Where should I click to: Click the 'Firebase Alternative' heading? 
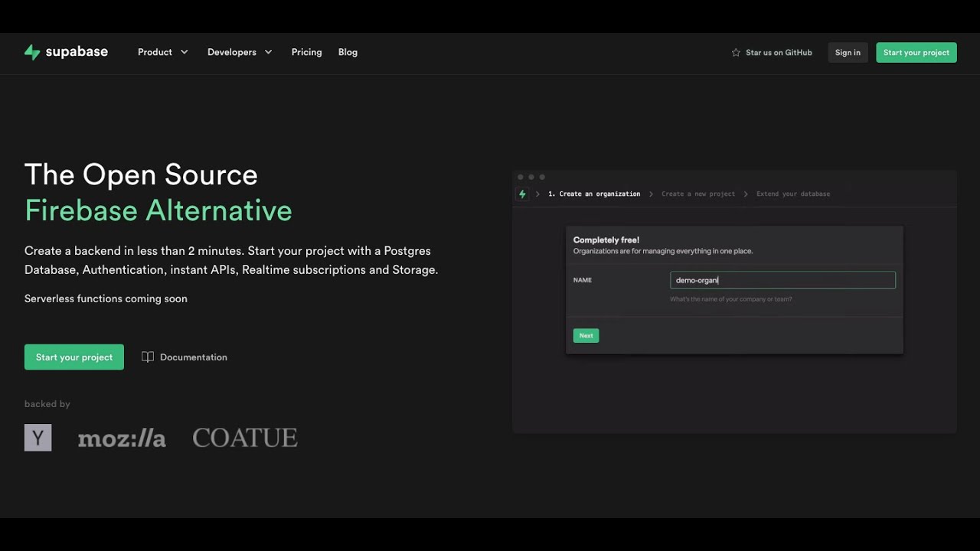point(158,210)
